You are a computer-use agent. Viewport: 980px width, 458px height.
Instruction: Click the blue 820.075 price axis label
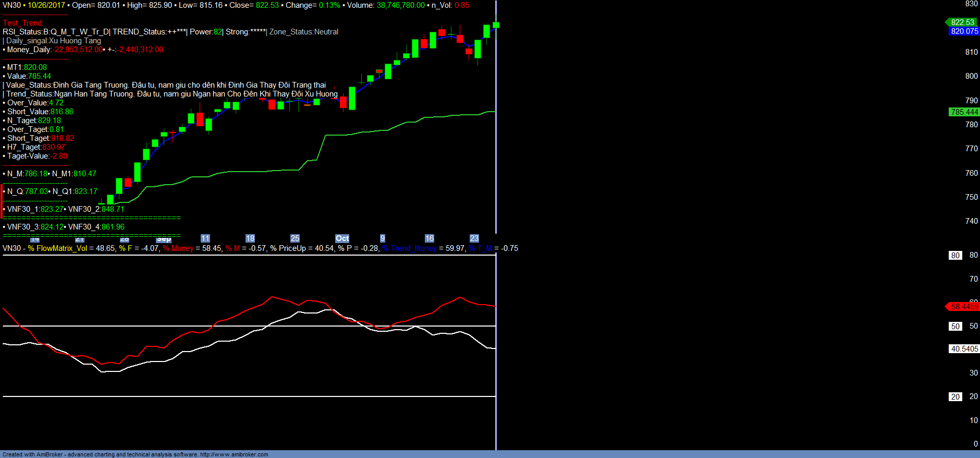[964, 31]
